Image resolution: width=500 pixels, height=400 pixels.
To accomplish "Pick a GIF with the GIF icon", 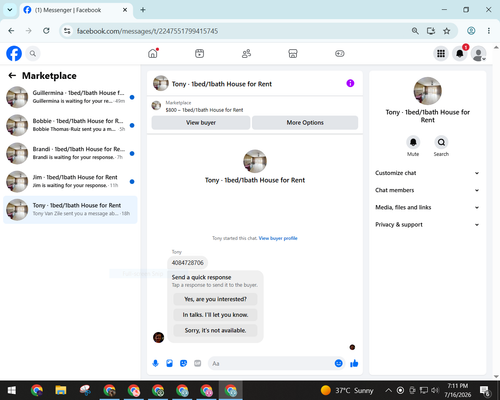I will pyautogui.click(x=198, y=363).
